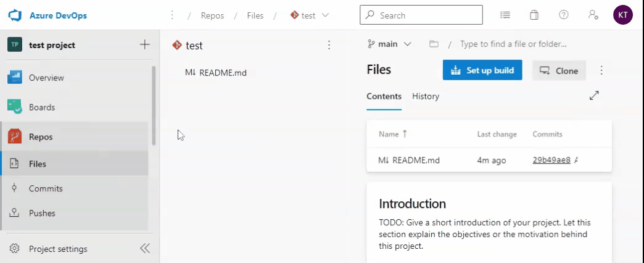This screenshot has width=644, height=263.
Task: Open the work items list icon
Action: click(505, 15)
